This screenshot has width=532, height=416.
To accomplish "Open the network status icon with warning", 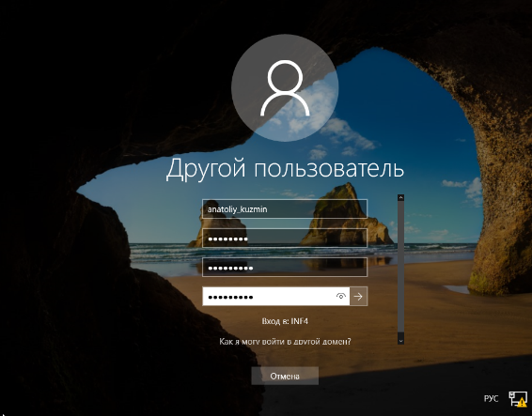I will point(518,398).
